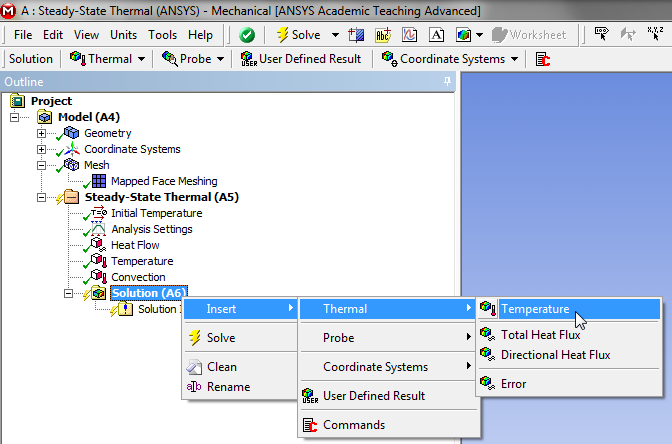The image size is (672, 444).
Task: Select Geometry in the outline tree
Action: 108,133
